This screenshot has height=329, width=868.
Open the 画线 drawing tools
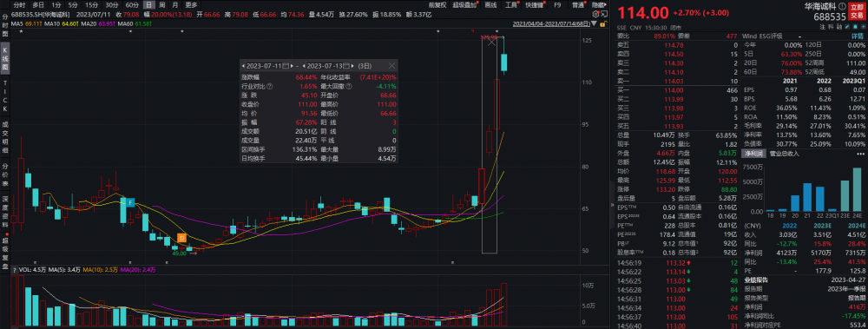490,4
